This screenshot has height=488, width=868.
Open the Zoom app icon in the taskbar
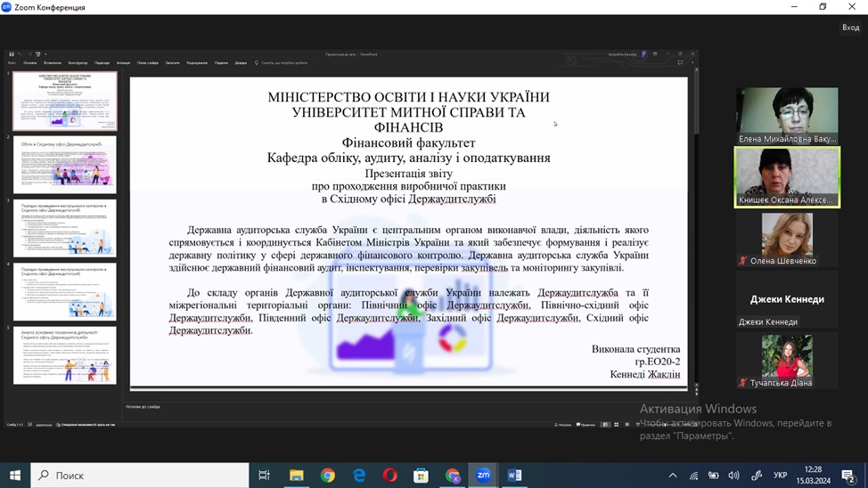[483, 476]
